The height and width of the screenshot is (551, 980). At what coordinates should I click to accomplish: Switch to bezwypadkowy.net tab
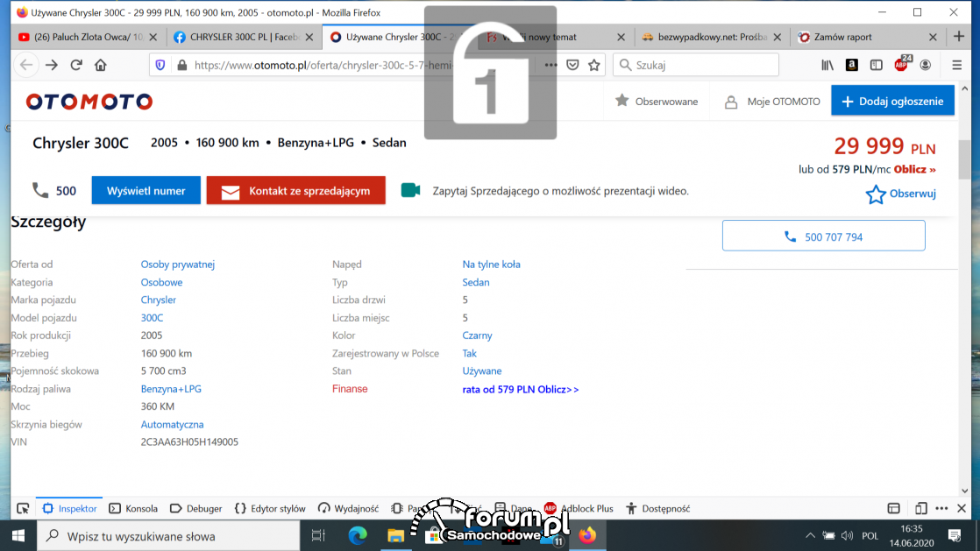(x=712, y=37)
